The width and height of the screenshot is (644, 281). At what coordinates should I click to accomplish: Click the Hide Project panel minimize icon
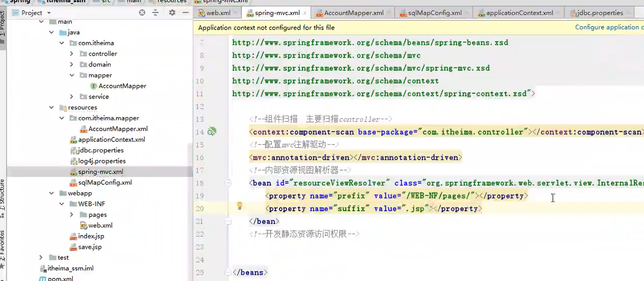coord(185,12)
